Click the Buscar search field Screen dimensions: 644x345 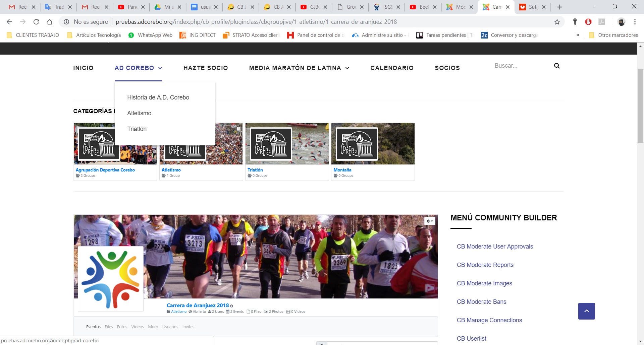pos(522,66)
